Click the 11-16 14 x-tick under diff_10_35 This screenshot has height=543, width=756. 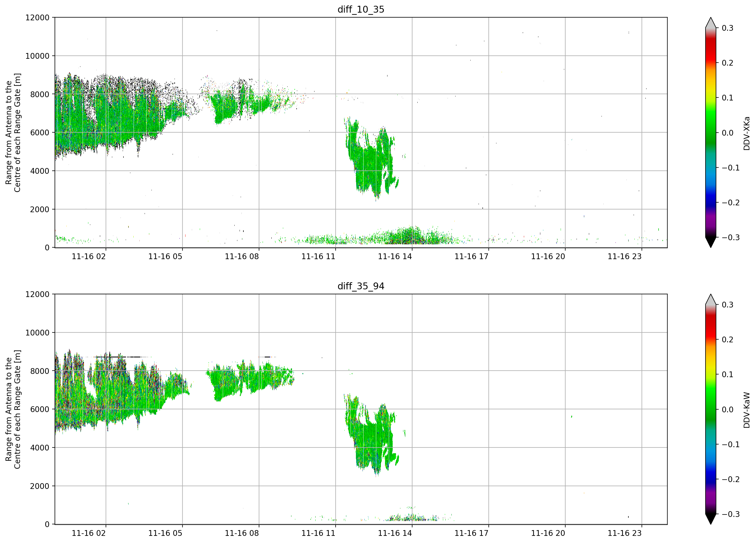(395, 256)
